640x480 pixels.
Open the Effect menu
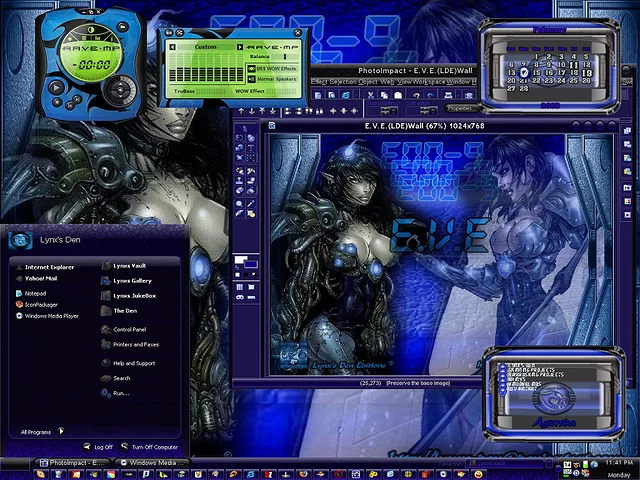click(x=319, y=82)
